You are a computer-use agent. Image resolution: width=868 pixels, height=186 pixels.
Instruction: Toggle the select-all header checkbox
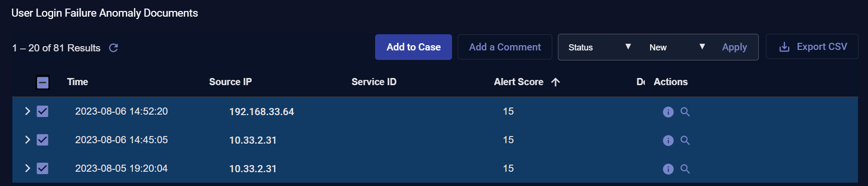(43, 82)
